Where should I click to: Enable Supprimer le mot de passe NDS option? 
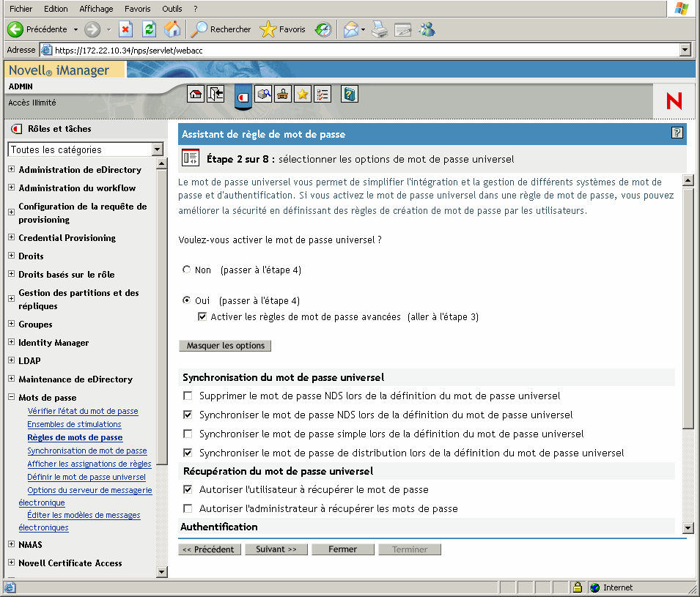pyautogui.click(x=188, y=396)
